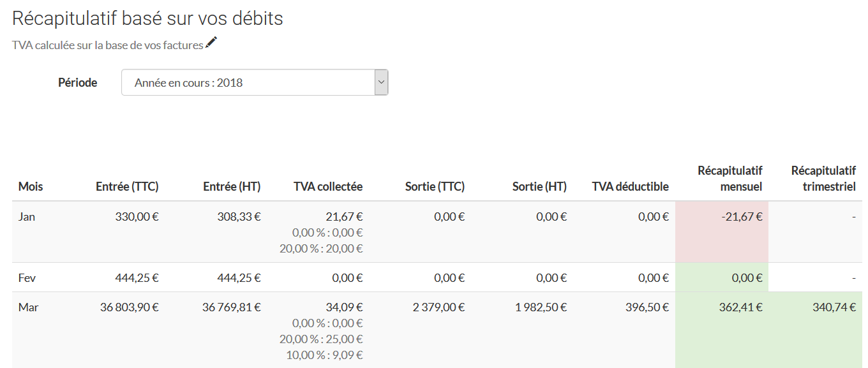
Task: Click the Récapitulatif mensuel column header
Action: tap(730, 179)
